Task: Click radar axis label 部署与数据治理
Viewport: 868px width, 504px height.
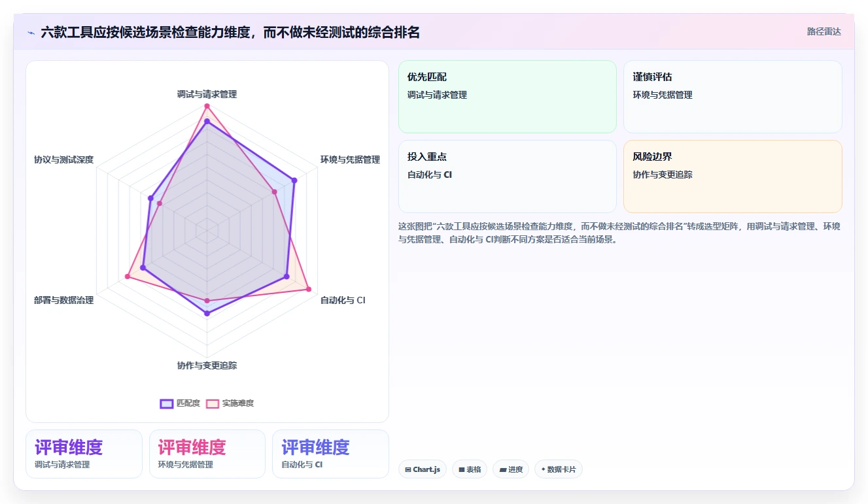Action: pyautogui.click(x=63, y=300)
